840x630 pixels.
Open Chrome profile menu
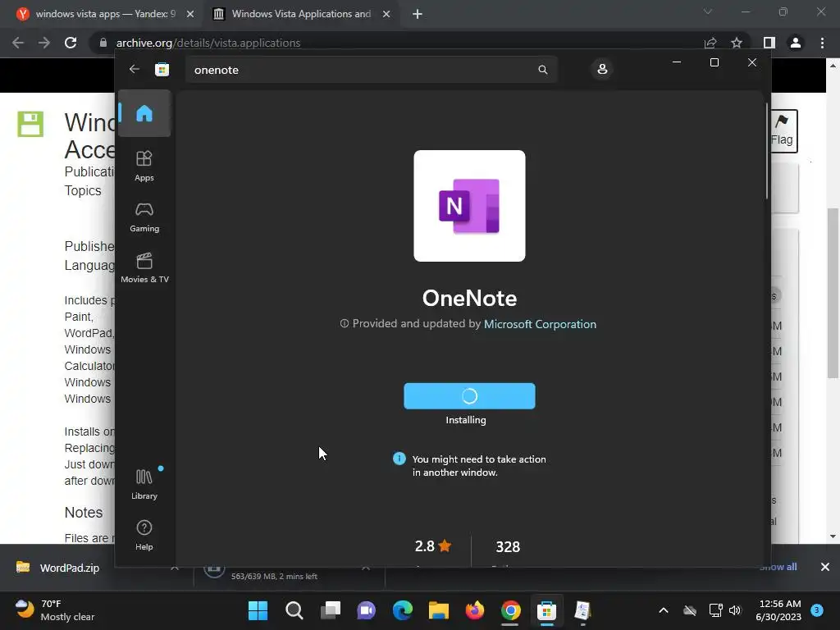click(796, 43)
